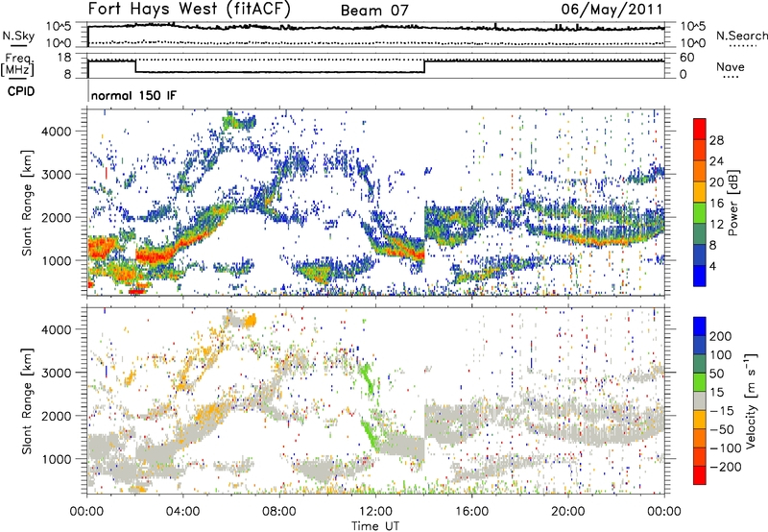Click the '20:00' time tick label
The image size is (768, 532).
567,512
